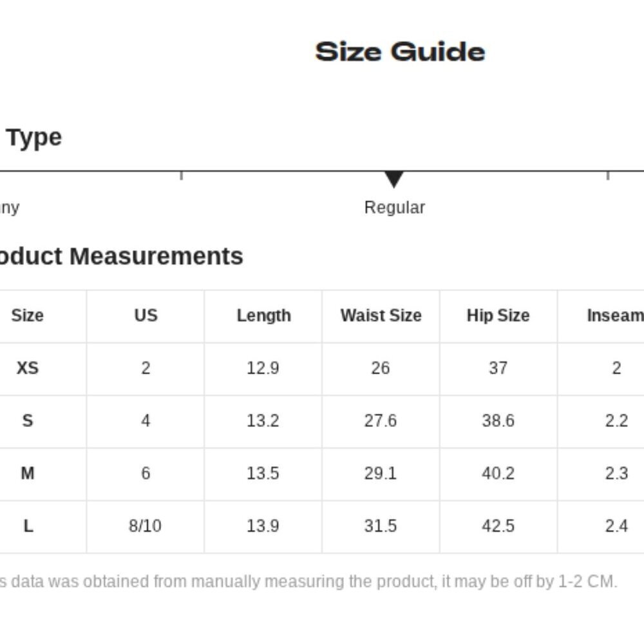The width and height of the screenshot is (644, 644).
Task: Click the Product Measurements heading
Action: coord(122,256)
